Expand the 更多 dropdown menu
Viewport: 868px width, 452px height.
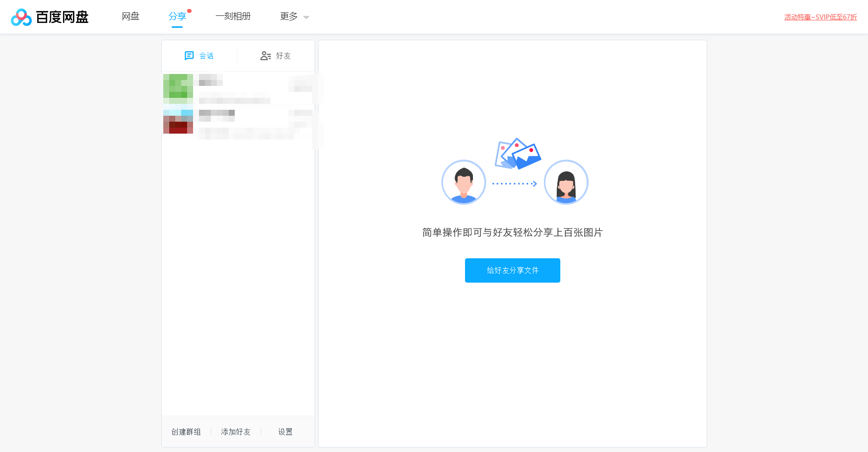click(293, 16)
